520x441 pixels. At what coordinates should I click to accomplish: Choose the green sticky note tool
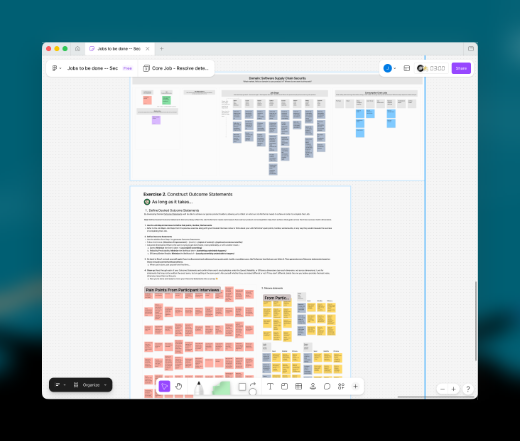tap(221, 388)
